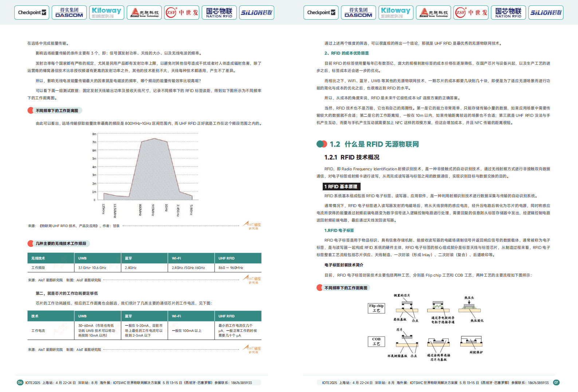Screen dimensions: 578x392
Task: Click the 915MHz axis label on the chart
Action: 153,210
